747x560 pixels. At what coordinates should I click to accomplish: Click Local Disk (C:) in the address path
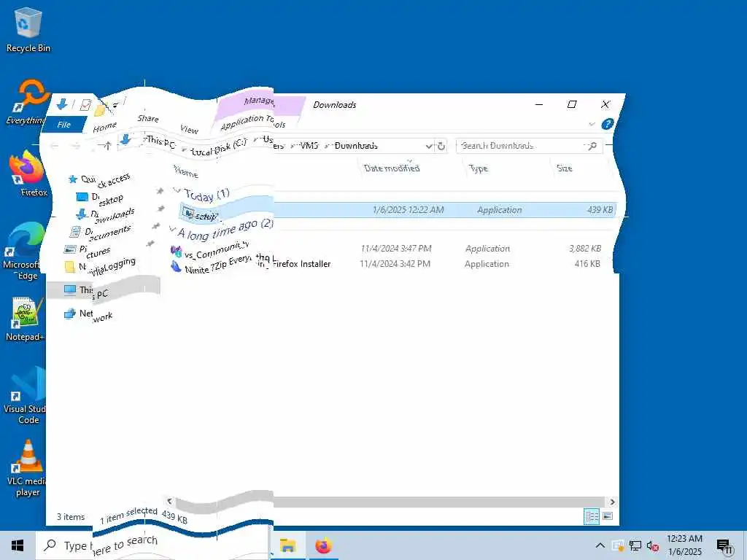(x=219, y=148)
